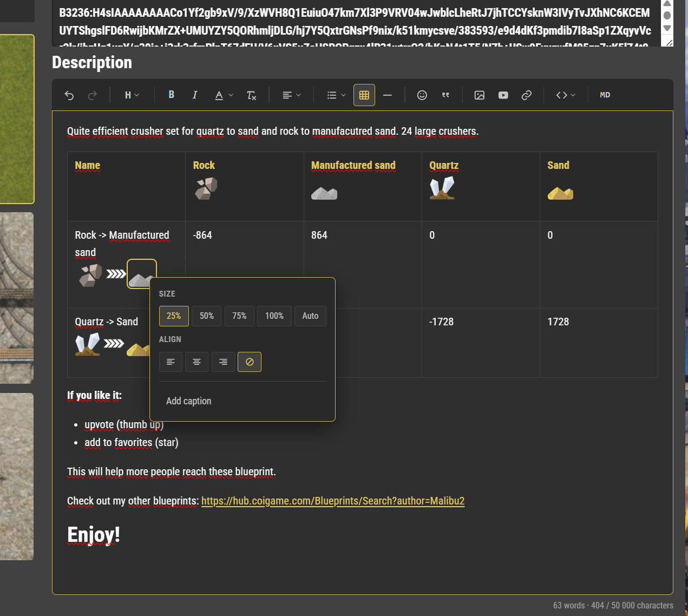The width and height of the screenshot is (688, 616).
Task: Click the 'add to favorites (star)' bullet
Action: coord(132,443)
